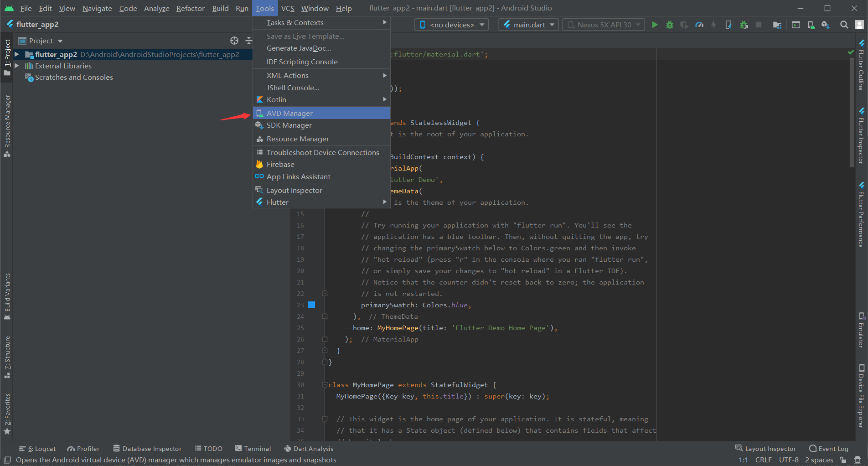
Task: Select SDK Manager from Tools menu
Action: [322, 125]
